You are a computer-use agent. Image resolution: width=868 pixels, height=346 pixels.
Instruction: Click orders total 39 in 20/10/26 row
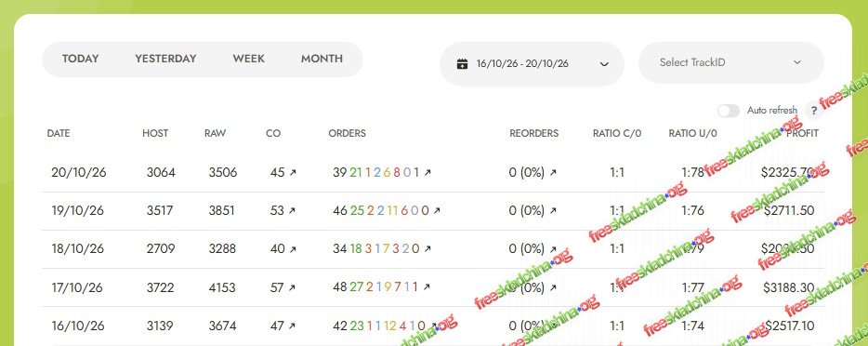(339, 173)
